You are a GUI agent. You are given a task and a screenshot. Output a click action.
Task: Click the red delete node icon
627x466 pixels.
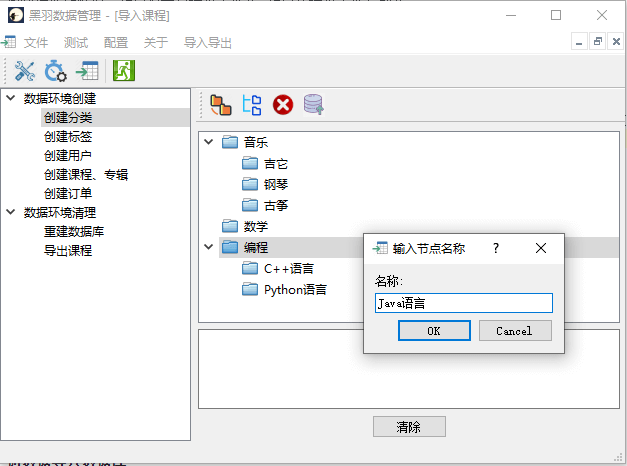[x=283, y=105]
